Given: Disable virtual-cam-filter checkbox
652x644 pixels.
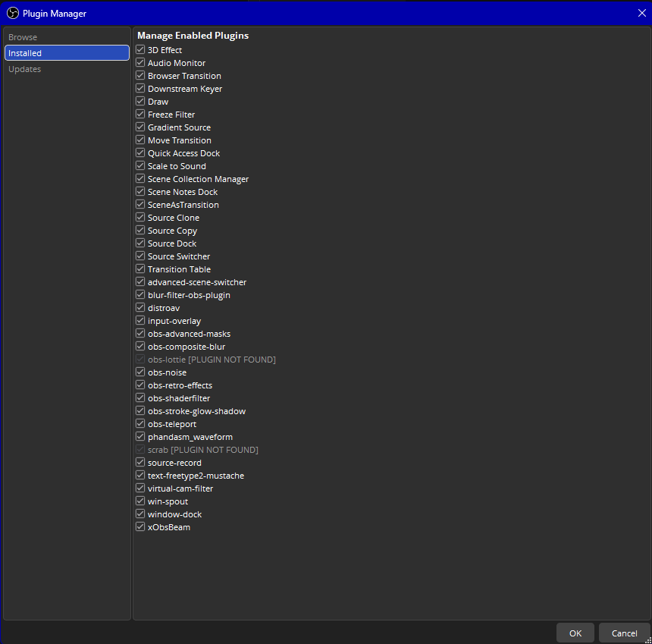Looking at the screenshot, I should [140, 488].
